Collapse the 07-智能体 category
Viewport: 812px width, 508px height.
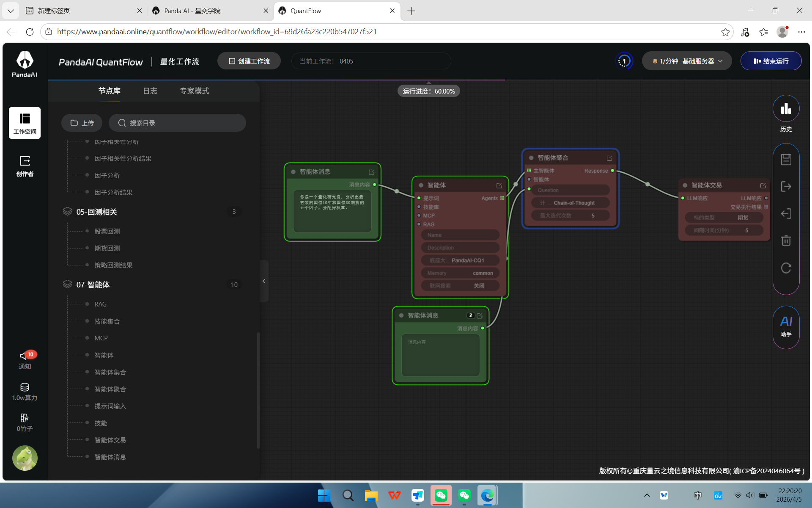[93, 284]
